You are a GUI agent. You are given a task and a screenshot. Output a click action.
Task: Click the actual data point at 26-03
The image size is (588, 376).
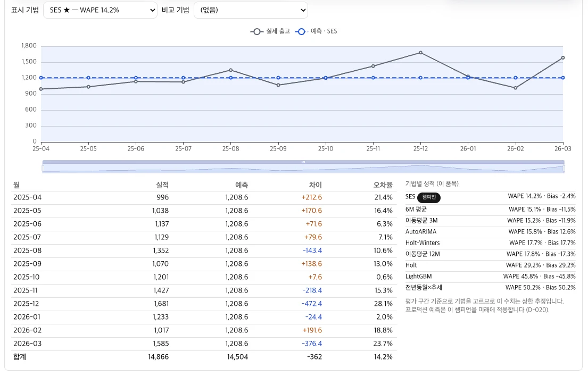tap(563, 58)
